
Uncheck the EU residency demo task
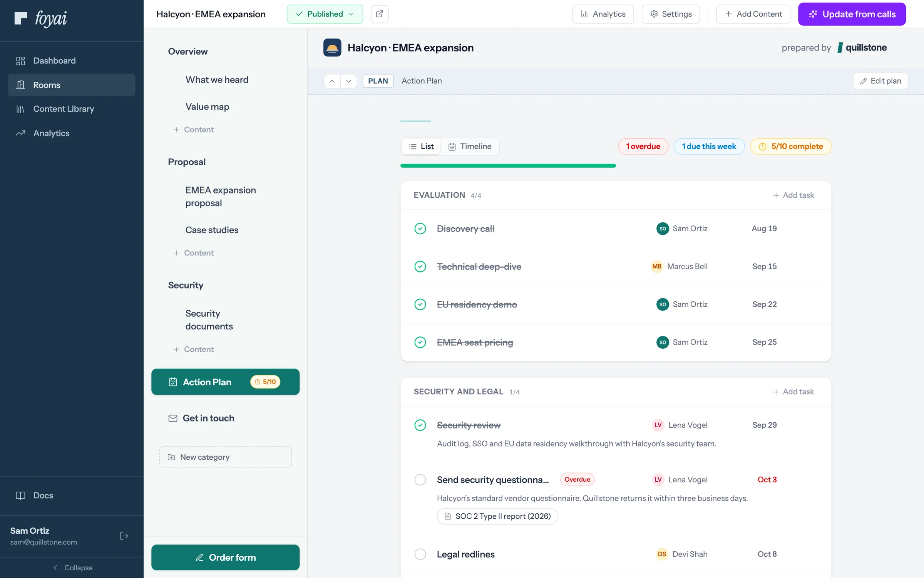(x=420, y=304)
